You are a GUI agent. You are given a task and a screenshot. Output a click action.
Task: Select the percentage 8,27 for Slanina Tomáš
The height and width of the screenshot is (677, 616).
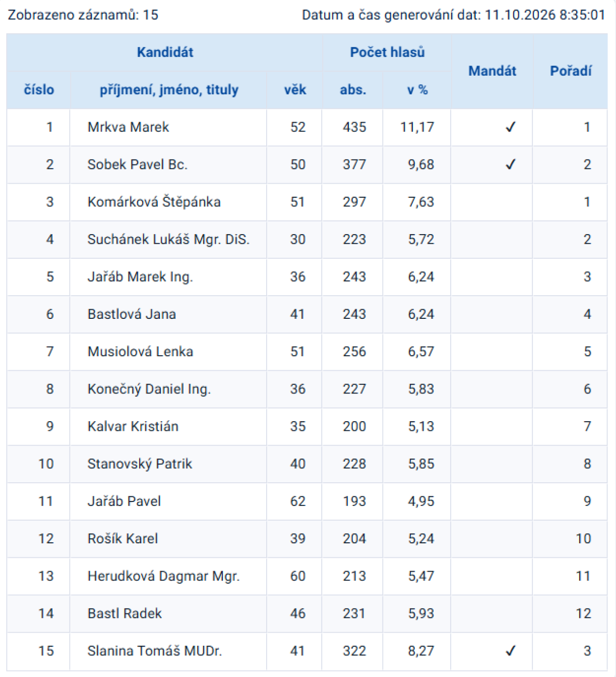(x=421, y=651)
